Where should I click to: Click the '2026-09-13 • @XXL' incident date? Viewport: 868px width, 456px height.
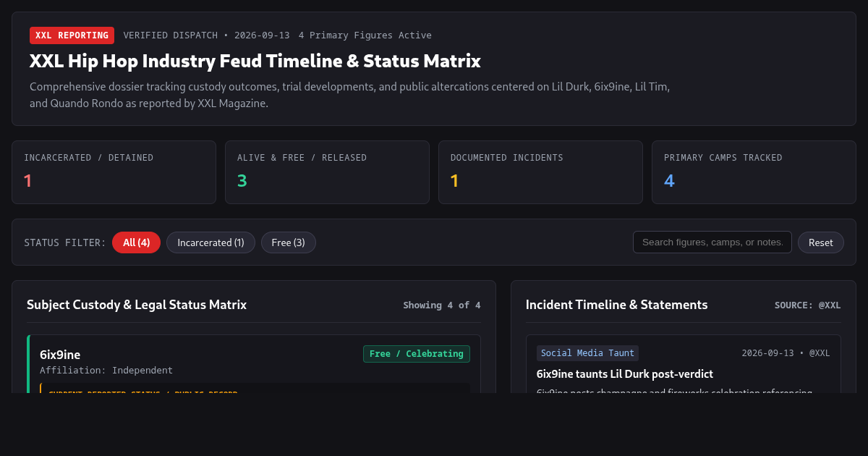click(786, 353)
